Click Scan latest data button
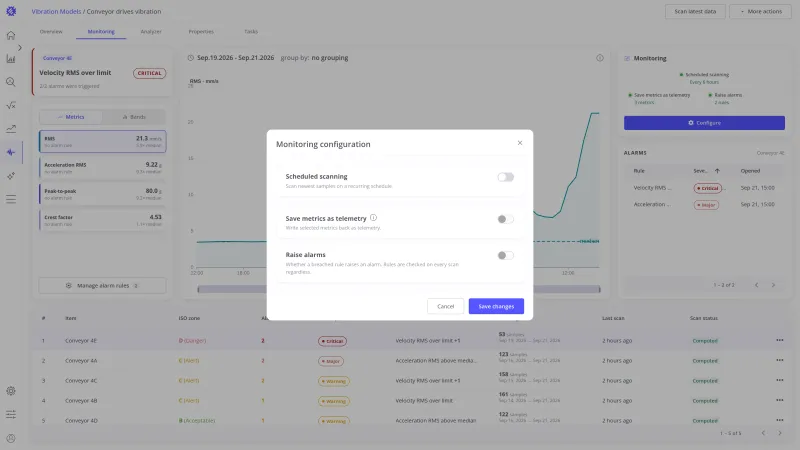Screen dimensions: 800x450 coord(695,11)
